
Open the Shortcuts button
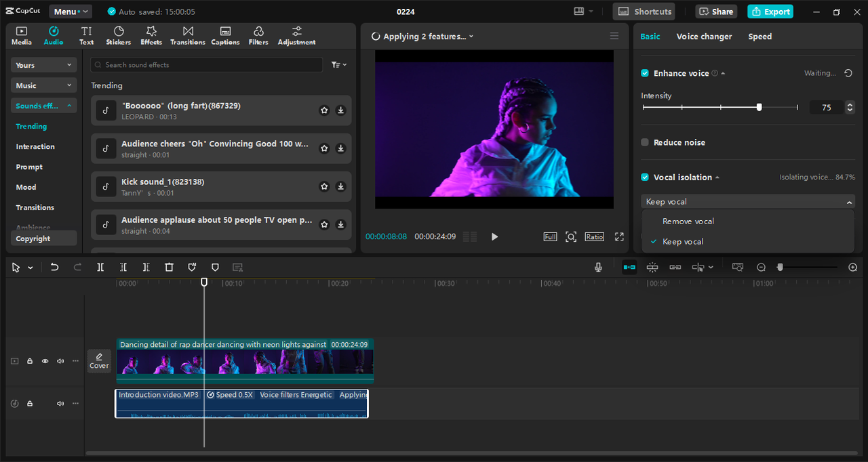coord(644,12)
